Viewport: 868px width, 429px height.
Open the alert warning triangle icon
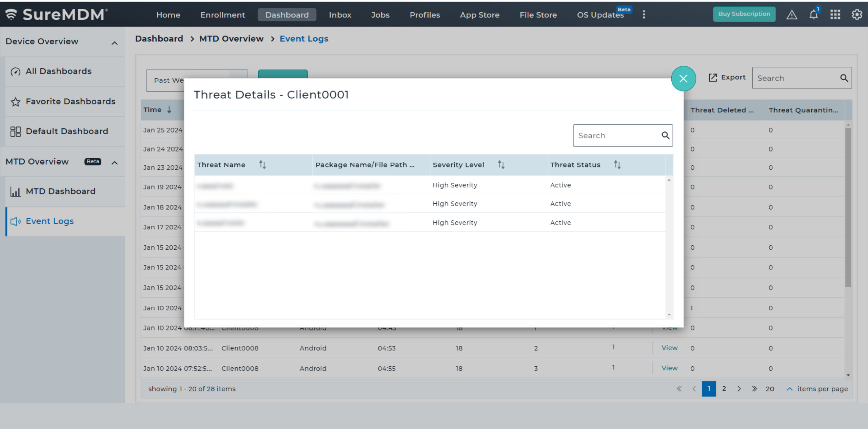tap(792, 15)
